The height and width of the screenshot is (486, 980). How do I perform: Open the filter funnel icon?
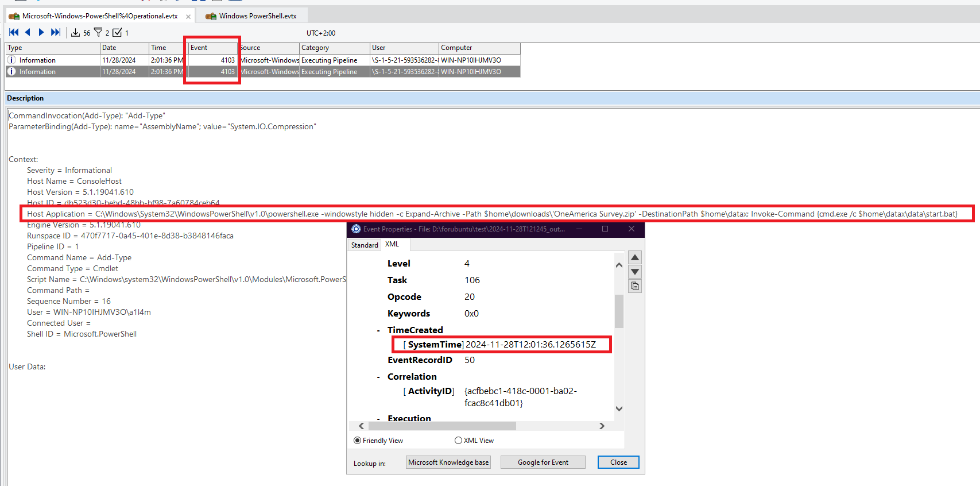click(x=98, y=33)
